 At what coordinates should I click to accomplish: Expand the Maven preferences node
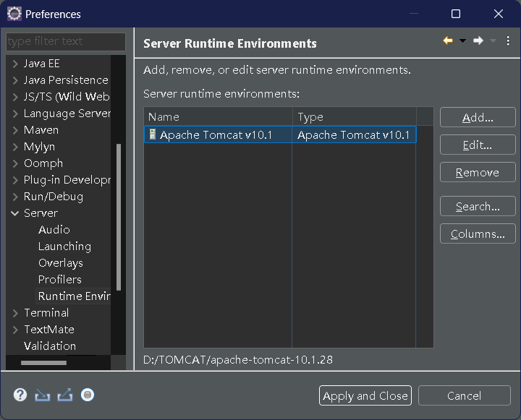15,130
